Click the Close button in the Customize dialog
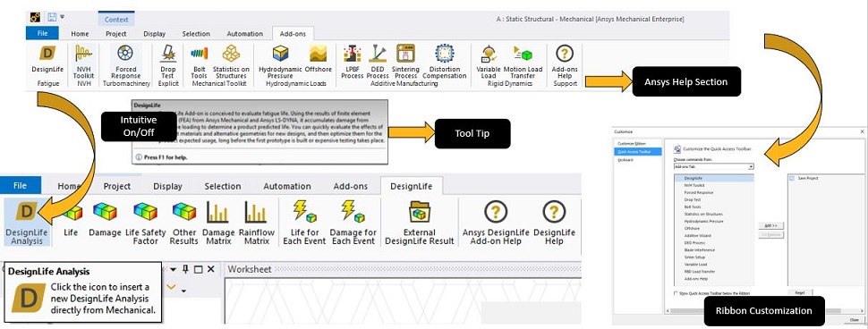Screen dimensions: 868x329 point(855,319)
